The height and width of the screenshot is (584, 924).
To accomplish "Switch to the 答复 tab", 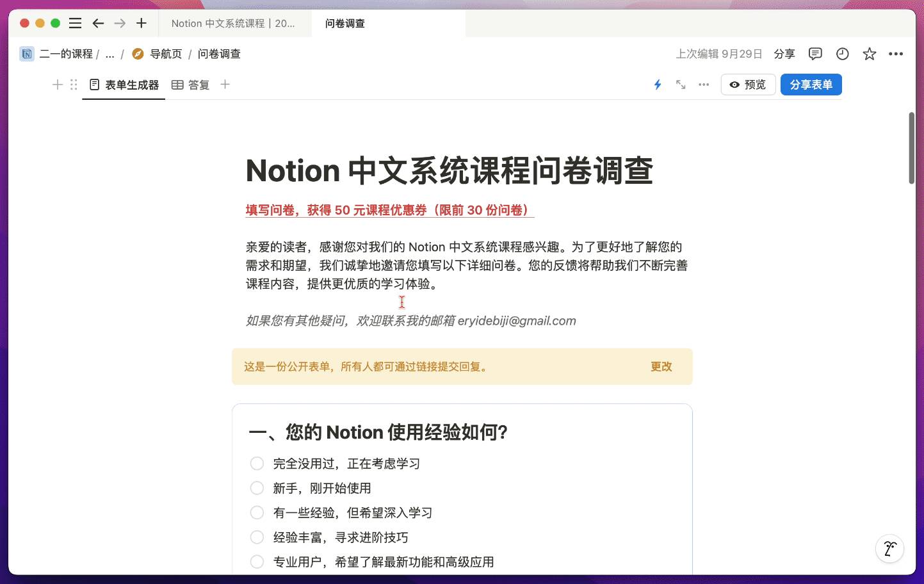I will coord(190,85).
